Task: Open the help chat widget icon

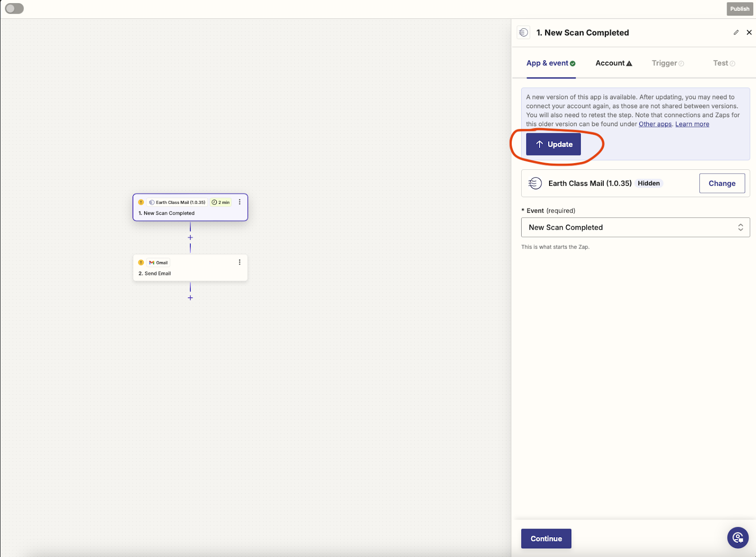Action: point(738,538)
